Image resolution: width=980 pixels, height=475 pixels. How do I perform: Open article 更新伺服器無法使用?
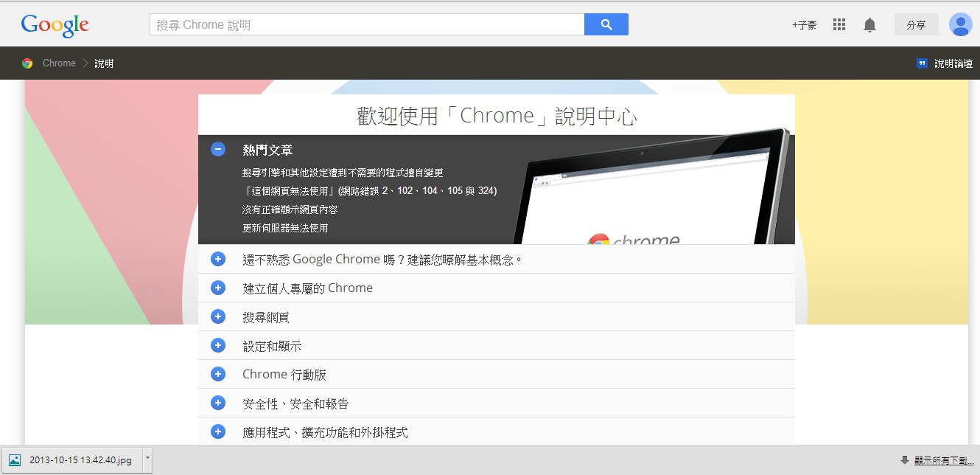coord(285,228)
